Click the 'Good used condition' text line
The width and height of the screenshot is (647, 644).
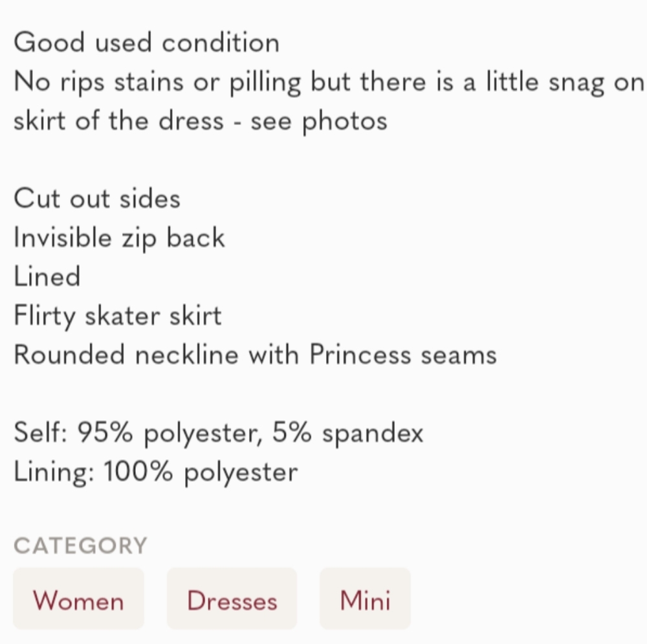146,43
